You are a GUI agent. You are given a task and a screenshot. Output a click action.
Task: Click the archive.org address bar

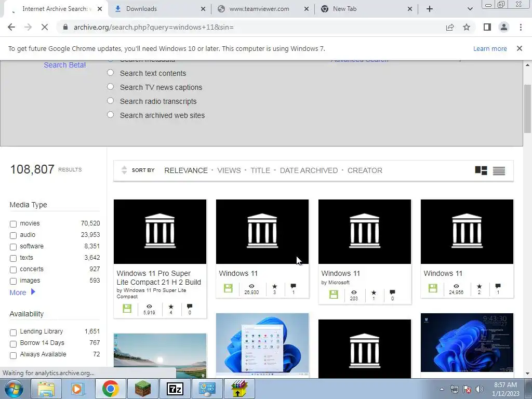pos(251,27)
